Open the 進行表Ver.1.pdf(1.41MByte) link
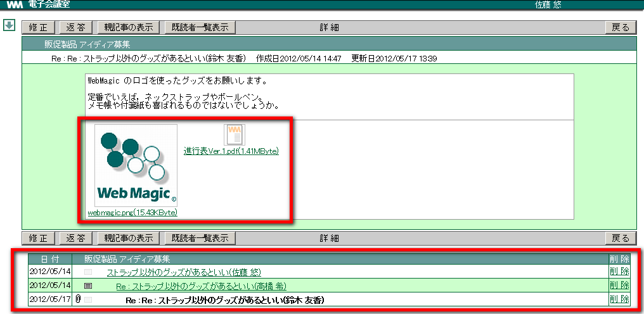 coord(231,151)
